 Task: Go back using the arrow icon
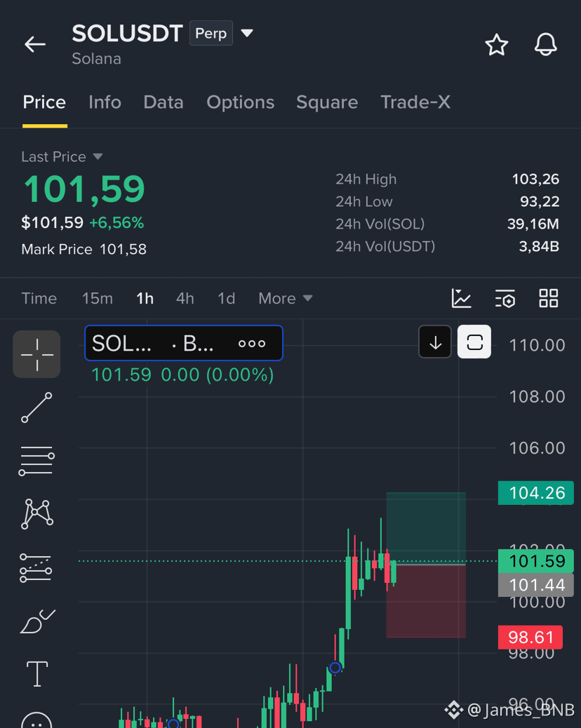tap(35, 45)
